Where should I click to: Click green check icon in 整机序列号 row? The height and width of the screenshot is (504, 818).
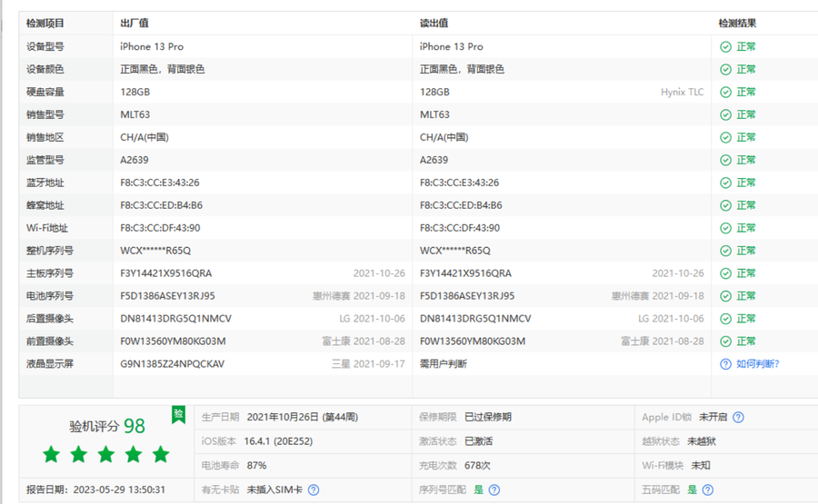point(725,251)
